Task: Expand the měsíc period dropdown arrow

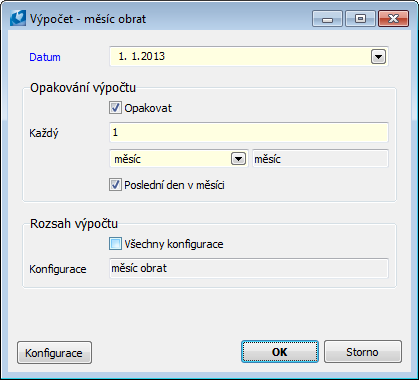Action: tap(238, 159)
